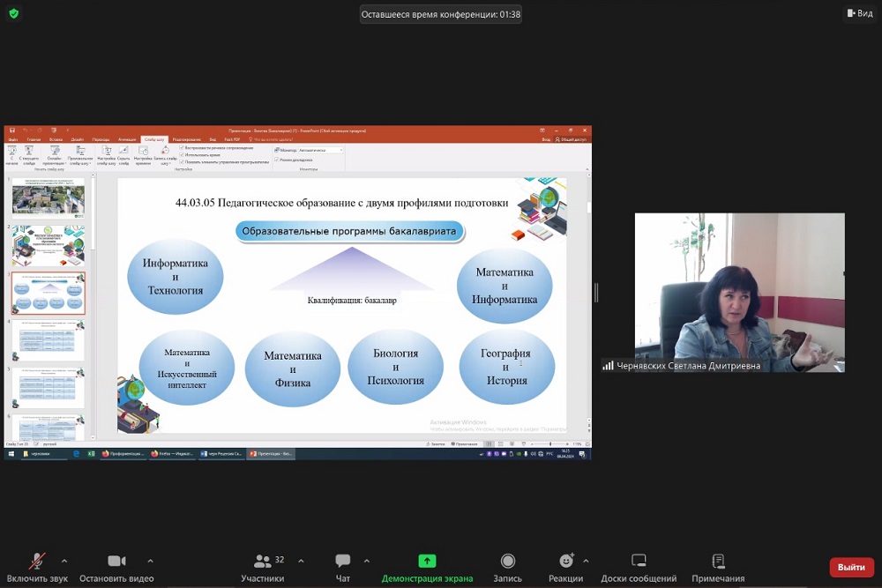Click Общий доступ in PowerPoint
The width and height of the screenshot is (882, 588).
tap(571, 139)
